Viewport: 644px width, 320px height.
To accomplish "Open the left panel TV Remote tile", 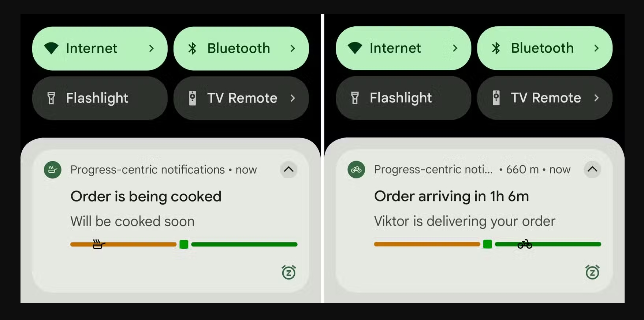I will (241, 98).
